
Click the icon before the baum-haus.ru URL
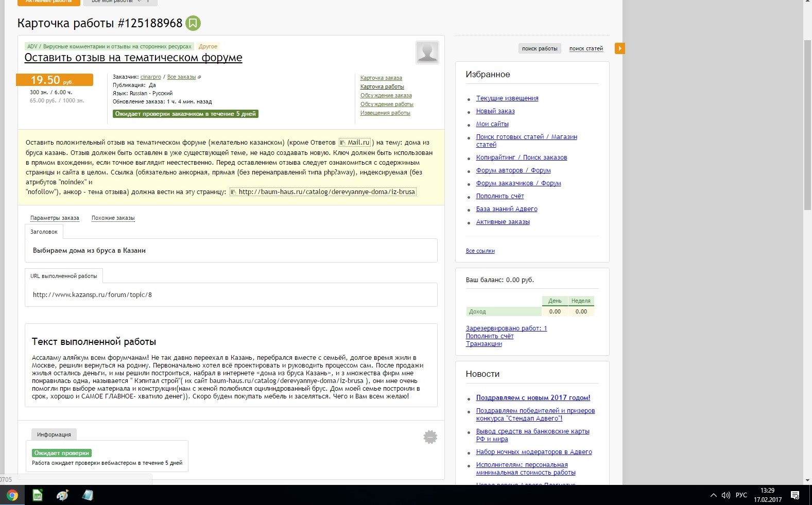coord(233,192)
